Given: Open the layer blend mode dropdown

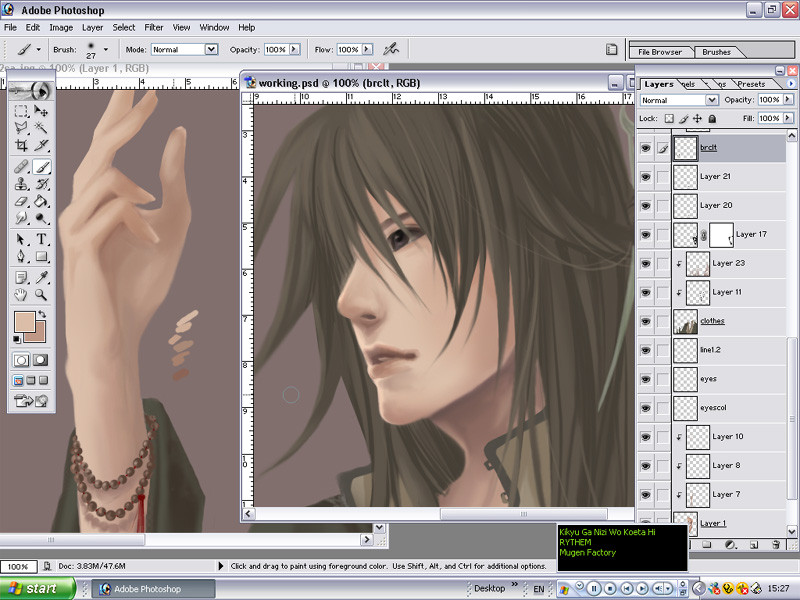Looking at the screenshot, I should [712, 100].
